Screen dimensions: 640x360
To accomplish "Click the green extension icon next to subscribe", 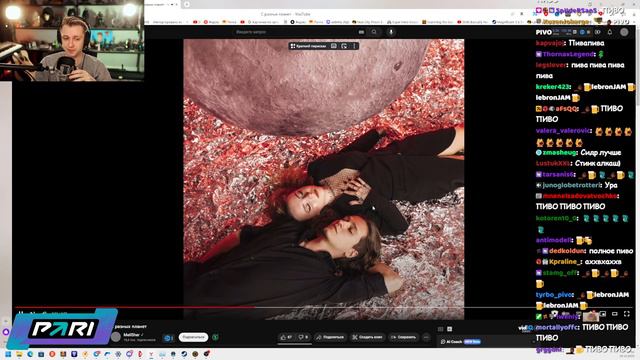I will click(216, 337).
